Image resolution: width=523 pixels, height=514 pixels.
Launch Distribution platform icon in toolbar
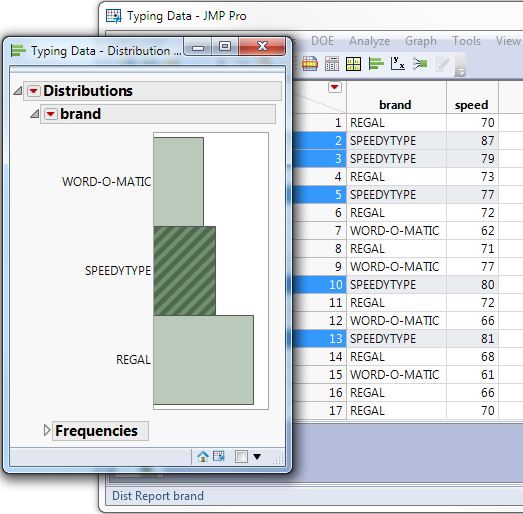coord(376,63)
